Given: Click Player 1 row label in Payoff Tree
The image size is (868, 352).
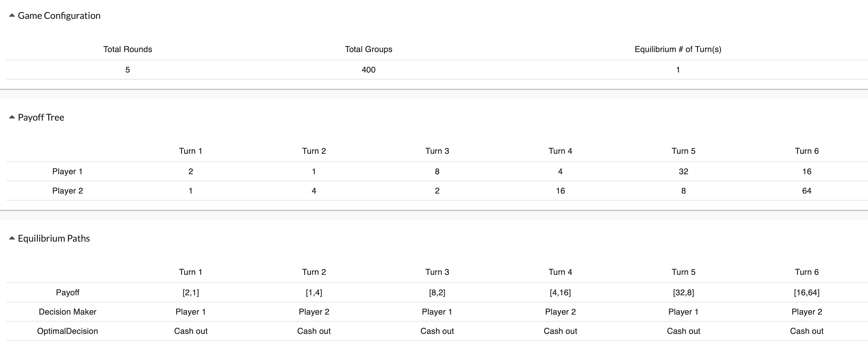Looking at the screenshot, I should [67, 172].
